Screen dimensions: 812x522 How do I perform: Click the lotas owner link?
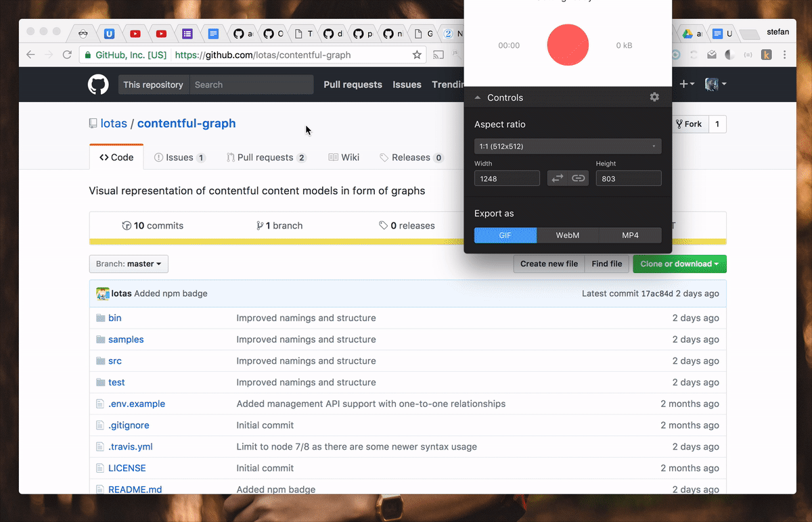click(114, 123)
